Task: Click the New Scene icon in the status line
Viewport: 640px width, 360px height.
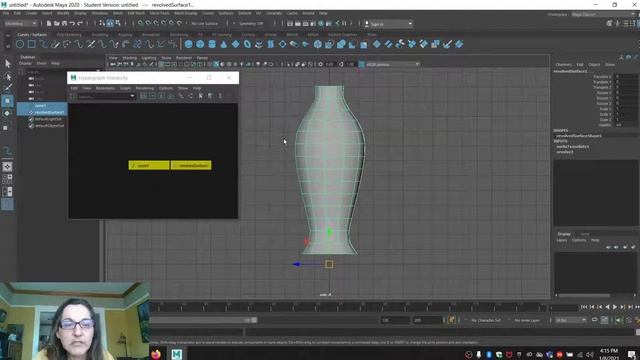Action: [x=49, y=24]
